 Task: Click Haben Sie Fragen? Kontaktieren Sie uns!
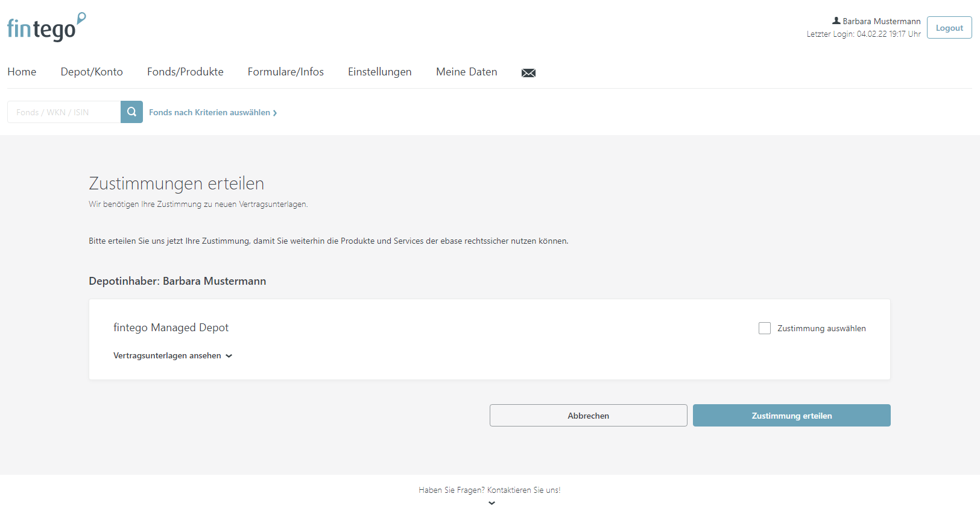click(x=489, y=490)
